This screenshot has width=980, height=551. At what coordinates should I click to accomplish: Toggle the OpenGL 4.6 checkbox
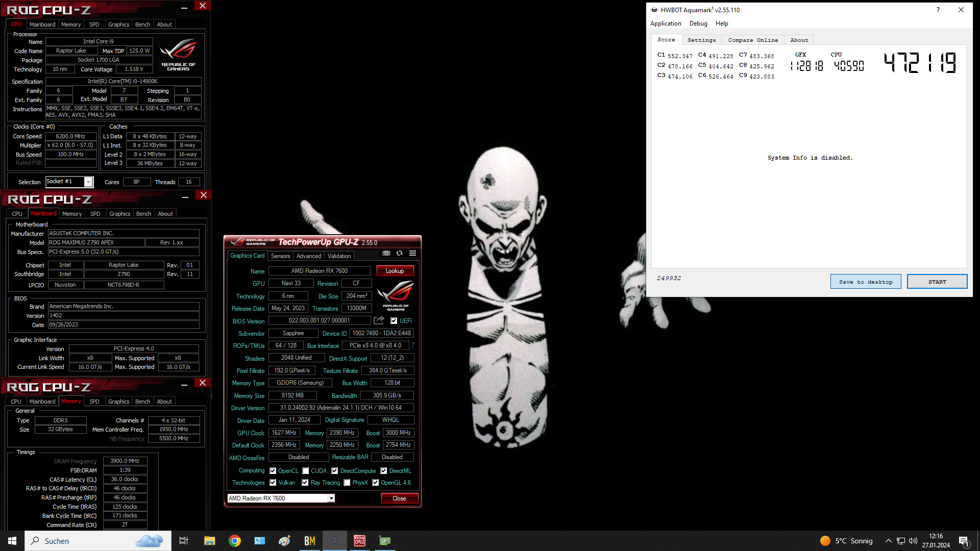coord(375,483)
